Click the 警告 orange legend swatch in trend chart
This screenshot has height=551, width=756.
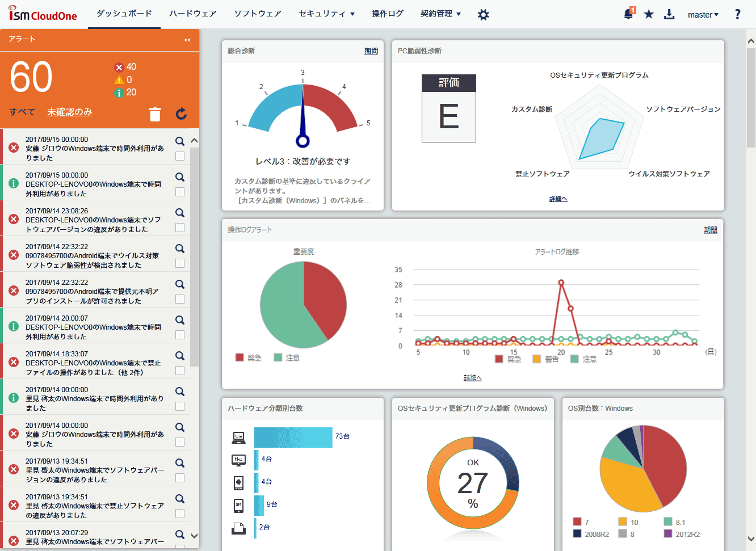point(536,359)
